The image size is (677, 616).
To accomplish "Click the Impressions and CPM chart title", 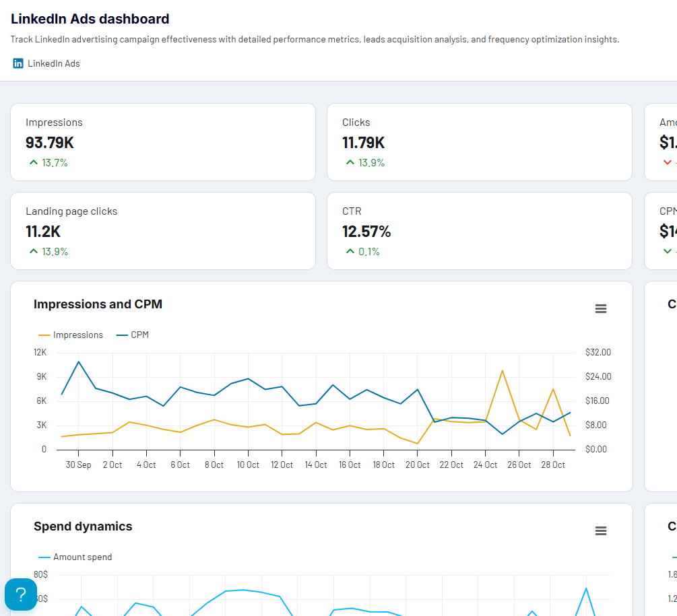I will tap(98, 304).
